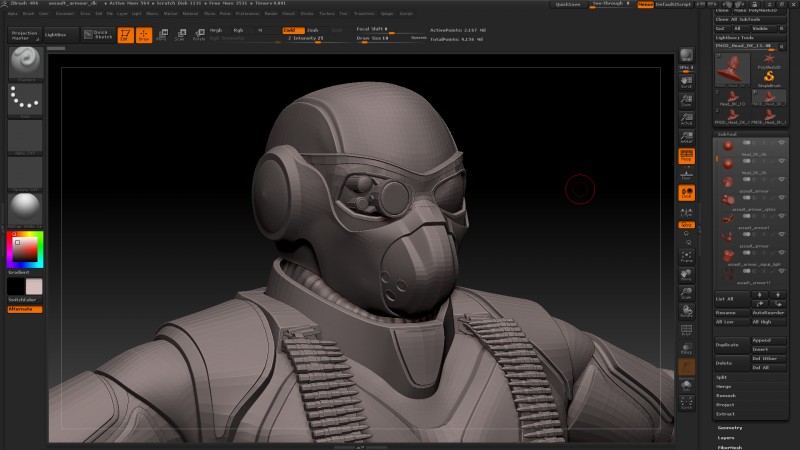Open the Document menu

click(65, 14)
